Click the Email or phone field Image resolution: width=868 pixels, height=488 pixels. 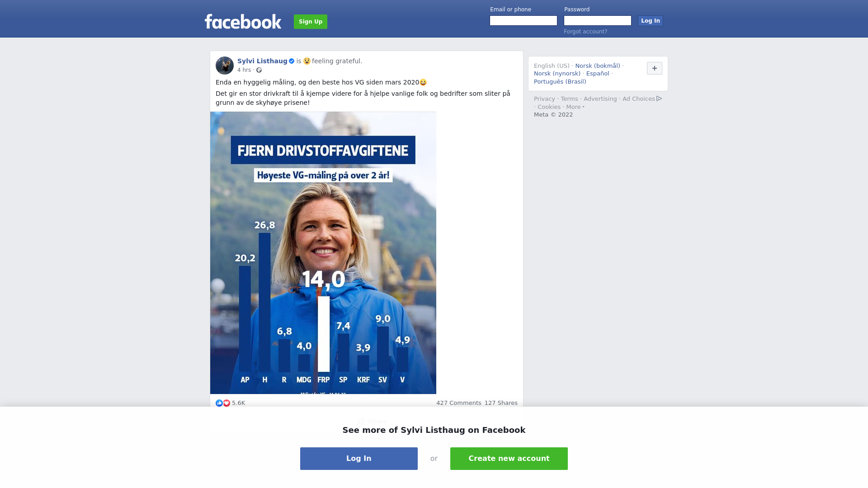524,21
